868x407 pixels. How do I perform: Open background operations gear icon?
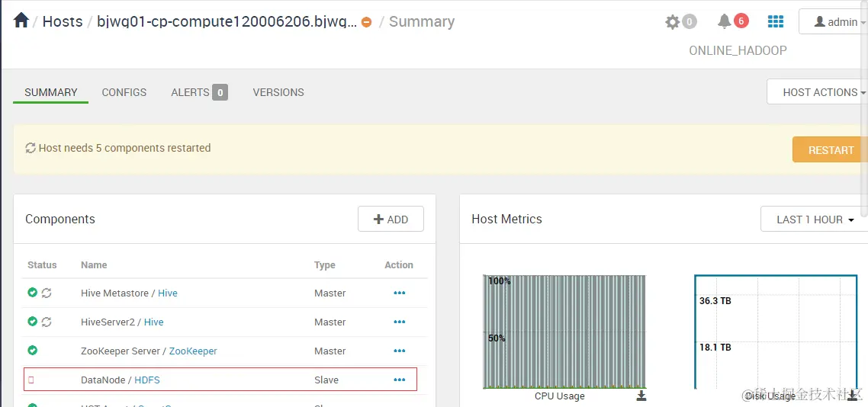point(672,22)
